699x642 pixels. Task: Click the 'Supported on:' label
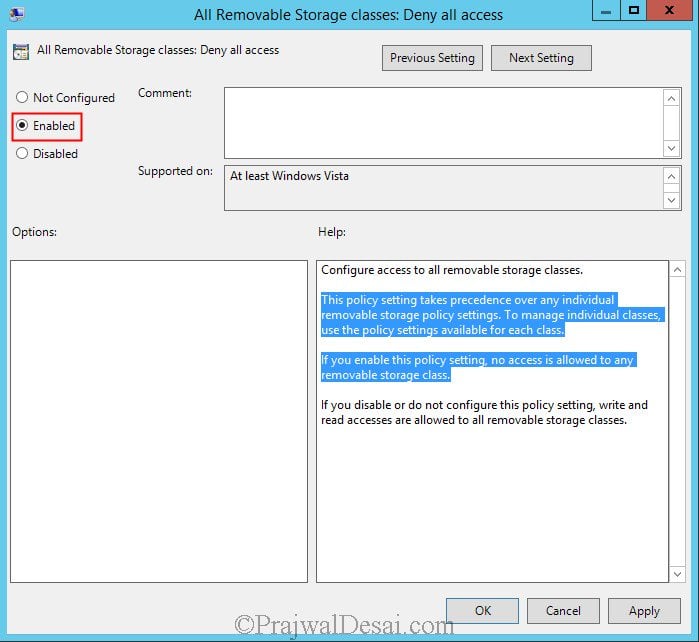coord(175,171)
